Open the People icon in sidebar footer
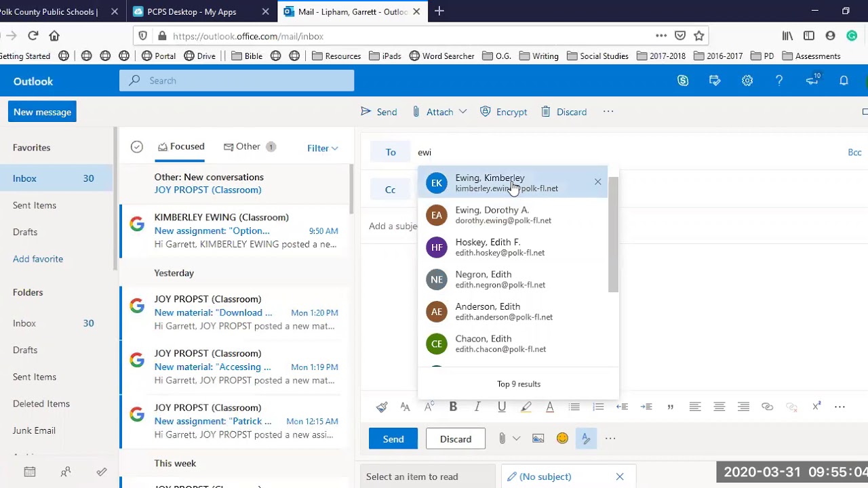 tap(66, 472)
